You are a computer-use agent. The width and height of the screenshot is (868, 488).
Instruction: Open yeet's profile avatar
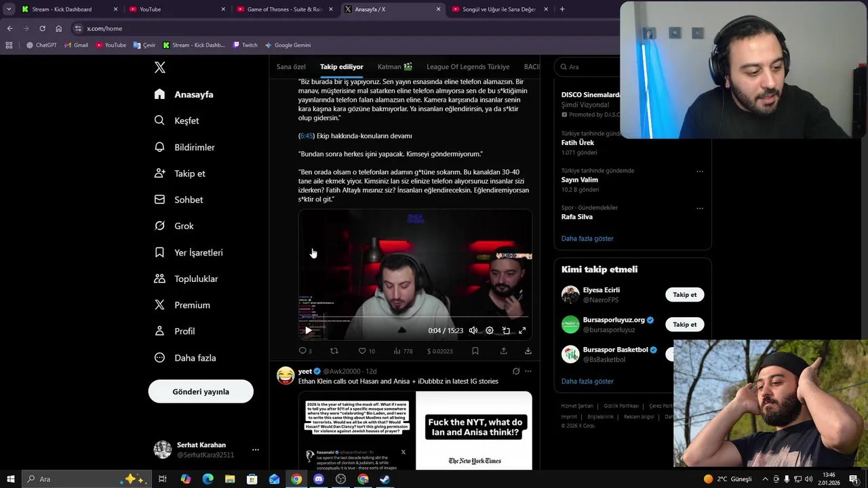click(x=285, y=375)
